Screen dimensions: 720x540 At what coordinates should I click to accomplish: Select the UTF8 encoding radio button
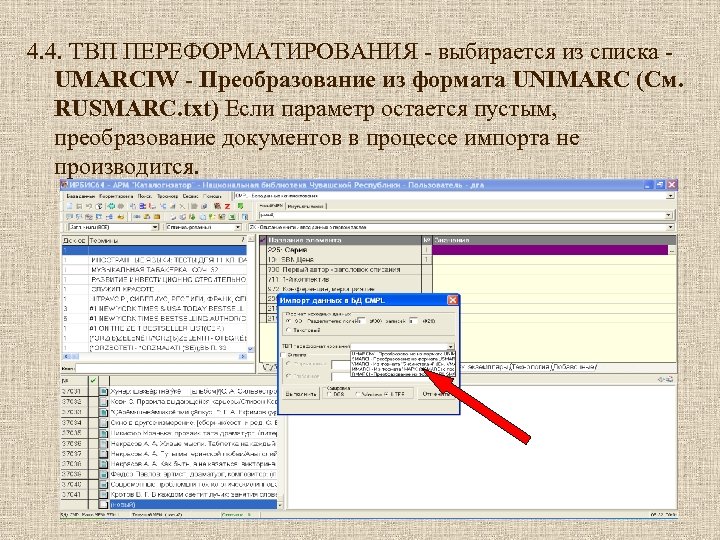tap(387, 394)
